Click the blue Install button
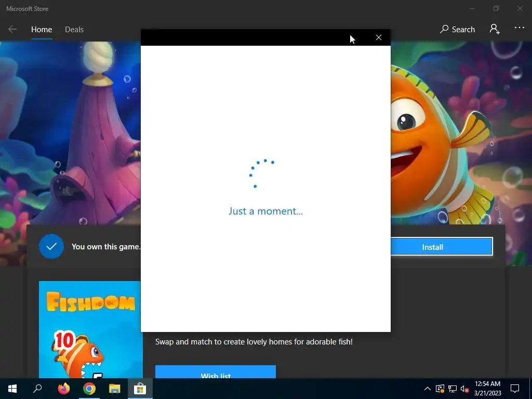This screenshot has width=532, height=399. [442, 247]
